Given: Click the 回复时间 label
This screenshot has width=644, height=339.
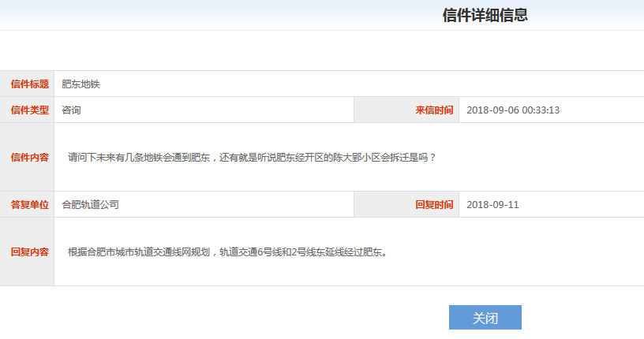Looking at the screenshot, I should pos(434,204).
